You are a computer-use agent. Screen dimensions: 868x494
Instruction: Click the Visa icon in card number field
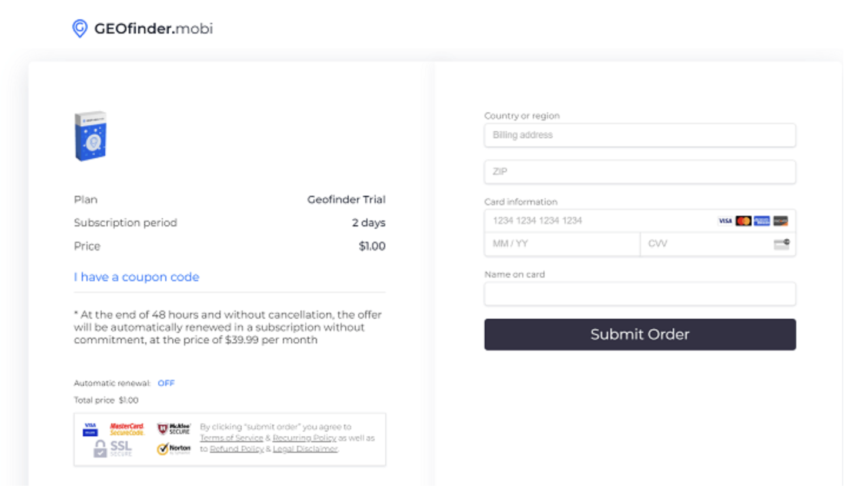pos(725,221)
